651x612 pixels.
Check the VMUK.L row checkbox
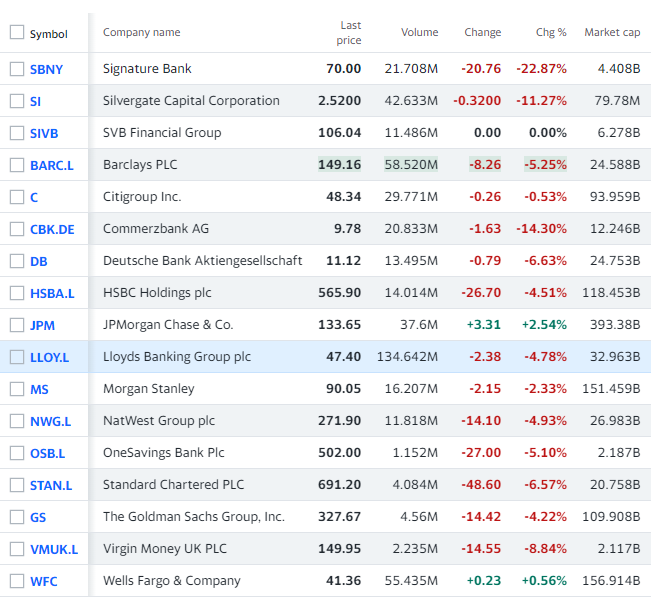pos(17,549)
